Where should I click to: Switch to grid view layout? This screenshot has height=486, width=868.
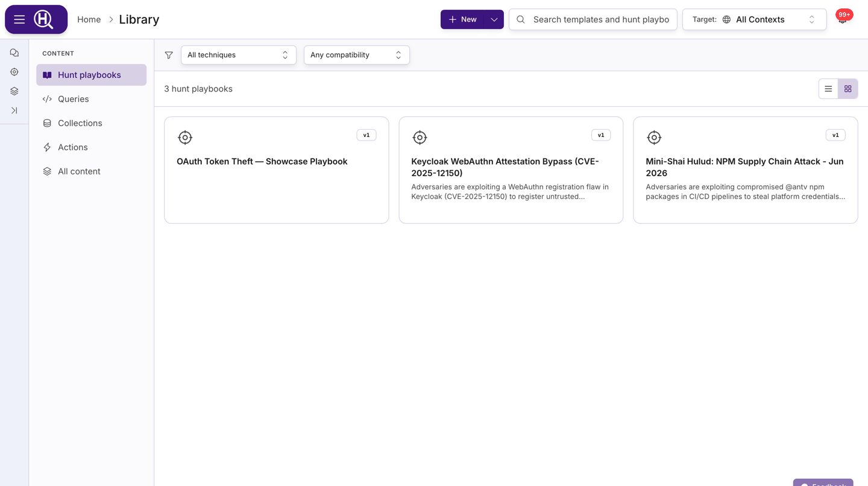pos(848,89)
